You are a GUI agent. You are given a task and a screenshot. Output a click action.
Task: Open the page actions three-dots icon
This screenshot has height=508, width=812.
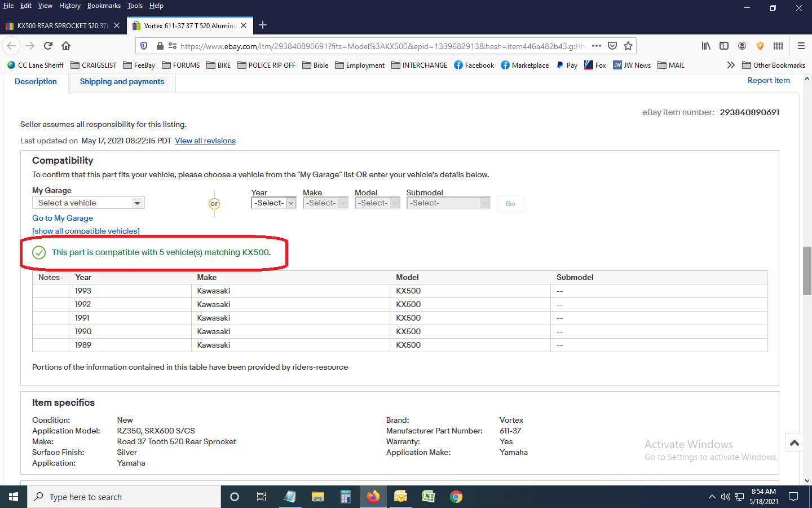coord(597,46)
